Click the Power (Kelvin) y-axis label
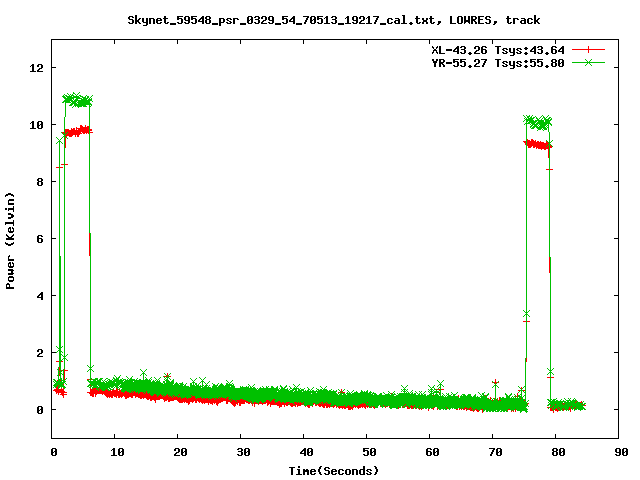Screen dimensions: 640x480 pos(10,241)
